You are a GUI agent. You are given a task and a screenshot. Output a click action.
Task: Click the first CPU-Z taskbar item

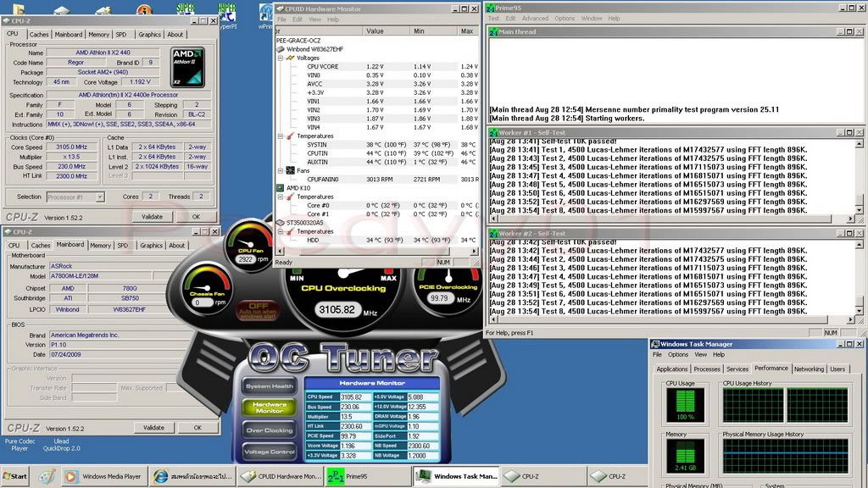(x=543, y=476)
